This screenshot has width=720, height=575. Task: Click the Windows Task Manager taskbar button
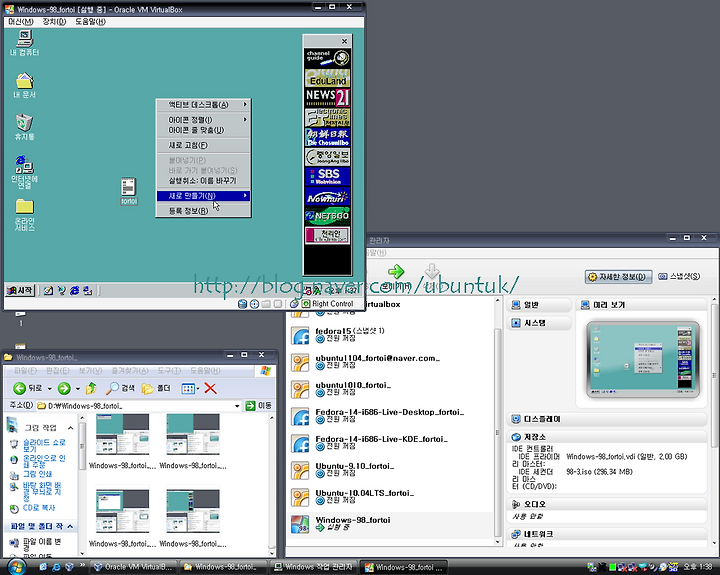[314, 567]
